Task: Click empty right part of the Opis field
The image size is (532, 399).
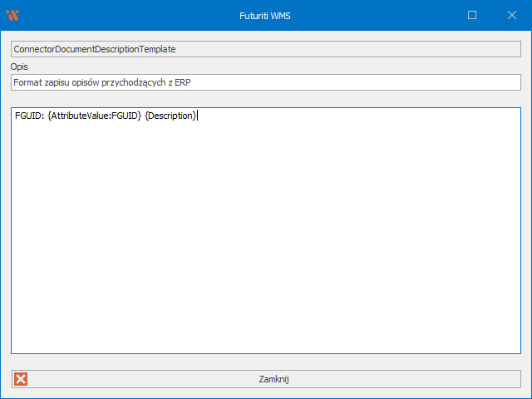Action: coord(374,82)
